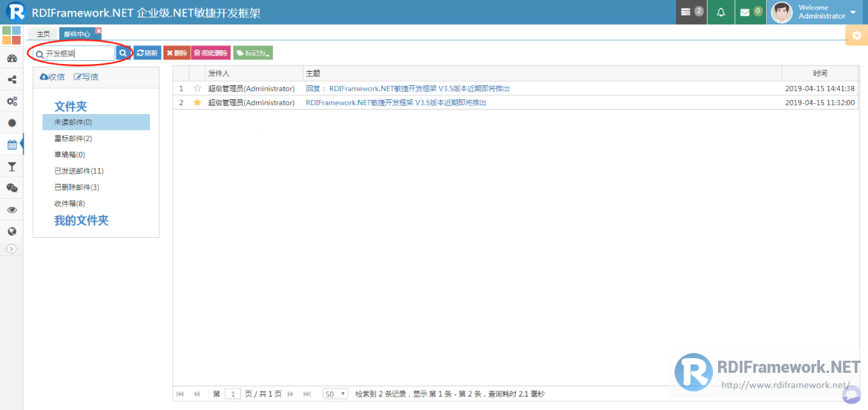Click the blue search magnifier button
Screen dimensions: 868x410
coord(124,53)
